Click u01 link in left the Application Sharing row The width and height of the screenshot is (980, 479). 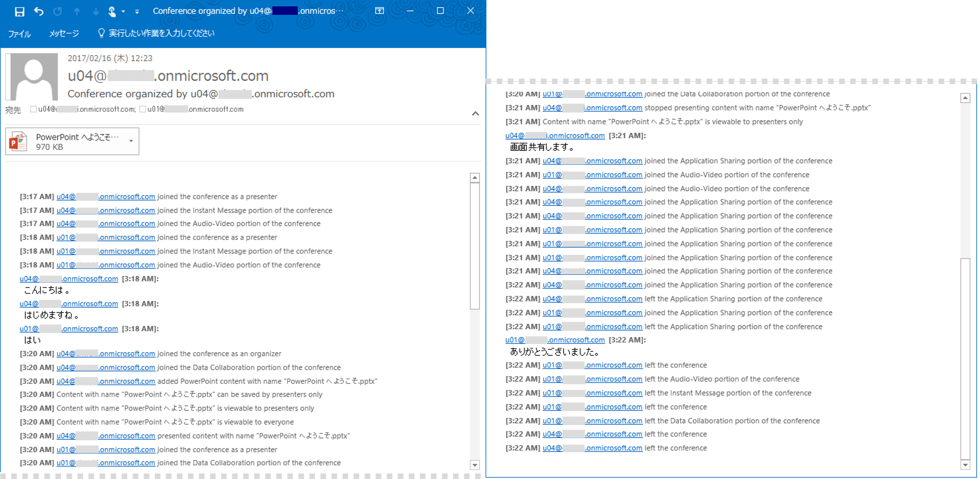click(593, 327)
